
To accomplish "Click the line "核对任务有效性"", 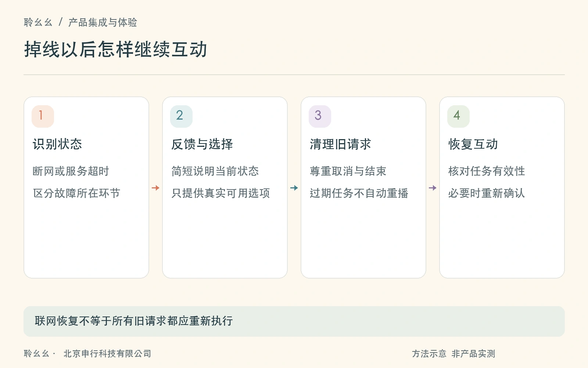I will click(x=487, y=171).
